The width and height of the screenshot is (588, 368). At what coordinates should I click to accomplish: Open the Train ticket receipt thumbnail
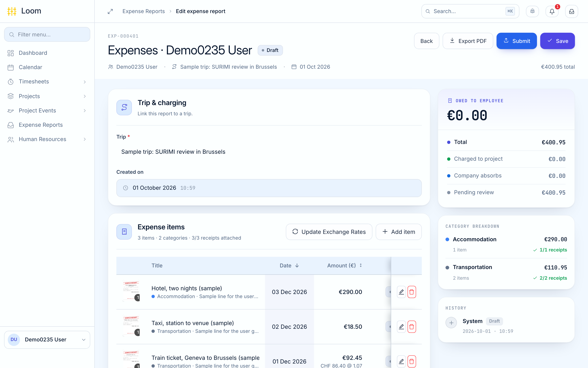pyautogui.click(x=131, y=359)
